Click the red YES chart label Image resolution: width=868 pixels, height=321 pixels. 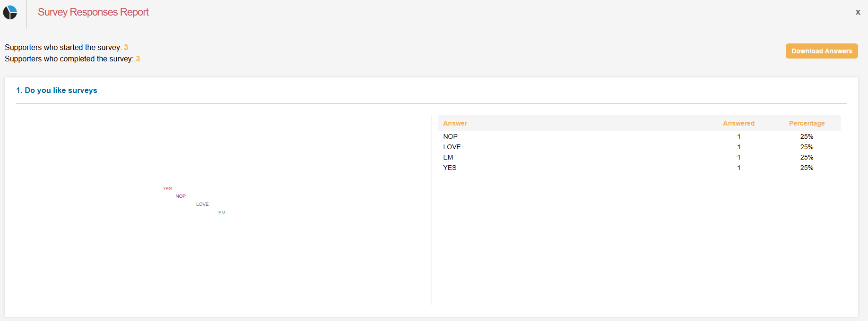[167, 188]
